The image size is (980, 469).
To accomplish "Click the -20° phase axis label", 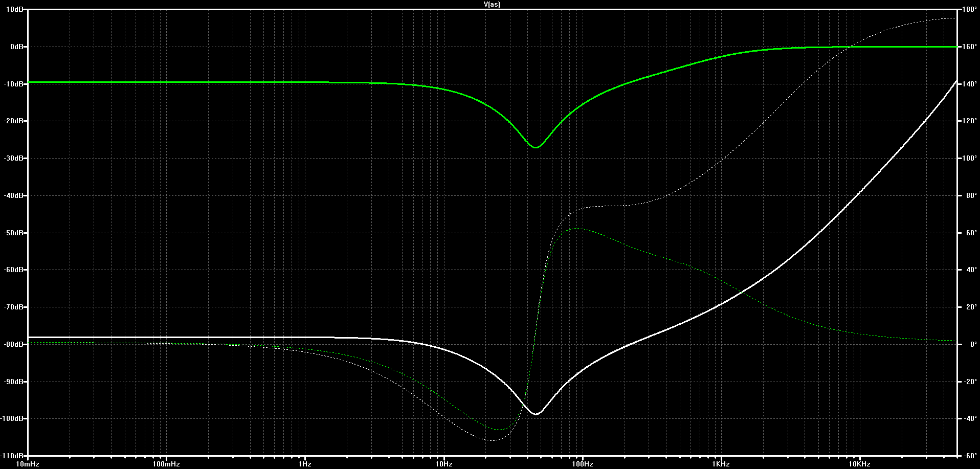I will [x=969, y=382].
